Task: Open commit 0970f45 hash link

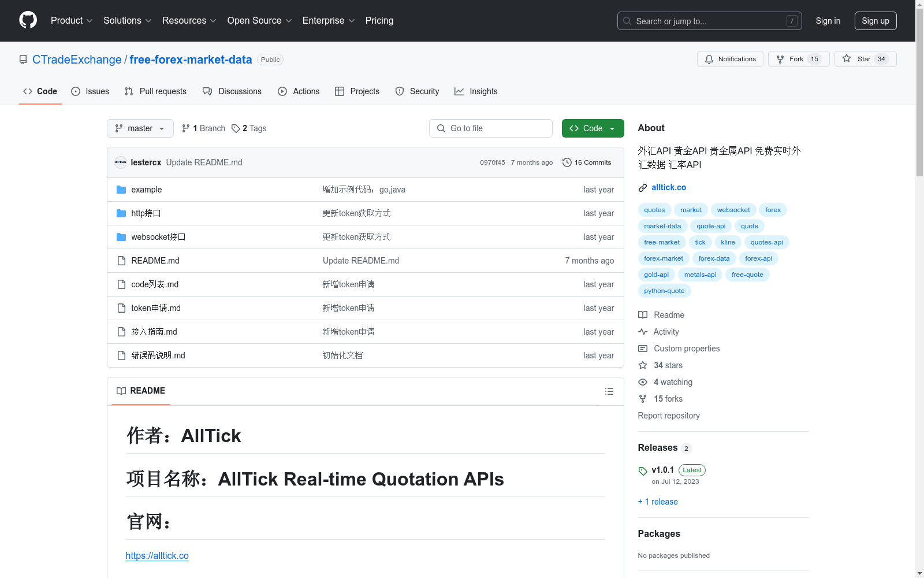Action: 493,162
